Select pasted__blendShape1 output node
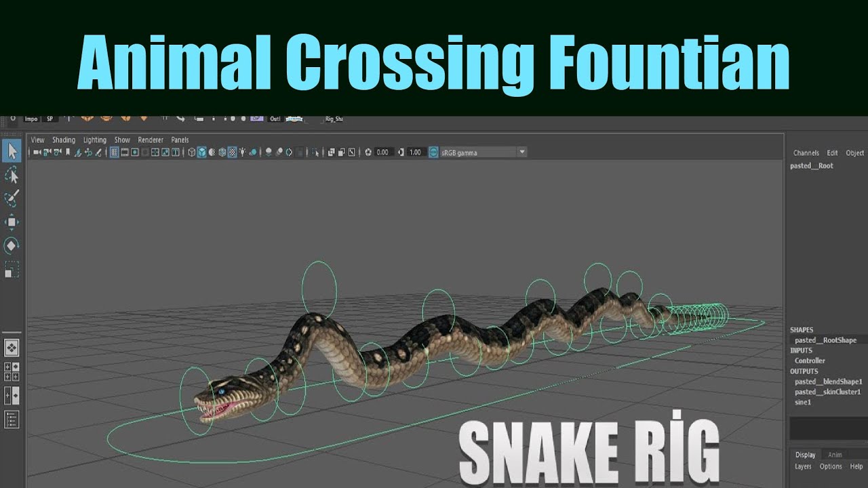 [829, 382]
